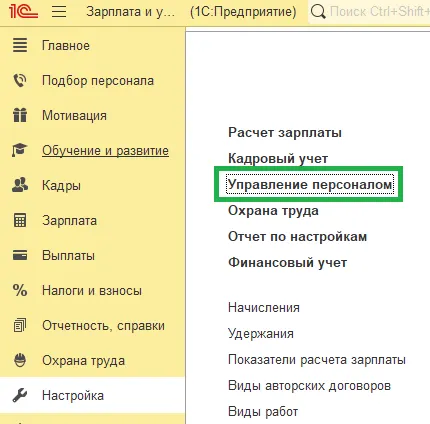Click the Охрана труда helmet icon

pos(20,360)
